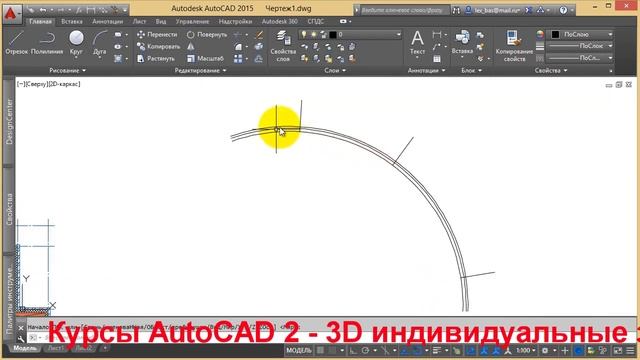Click the Масштаб (scale) tool
The width and height of the screenshot is (640, 360).
tap(205, 59)
